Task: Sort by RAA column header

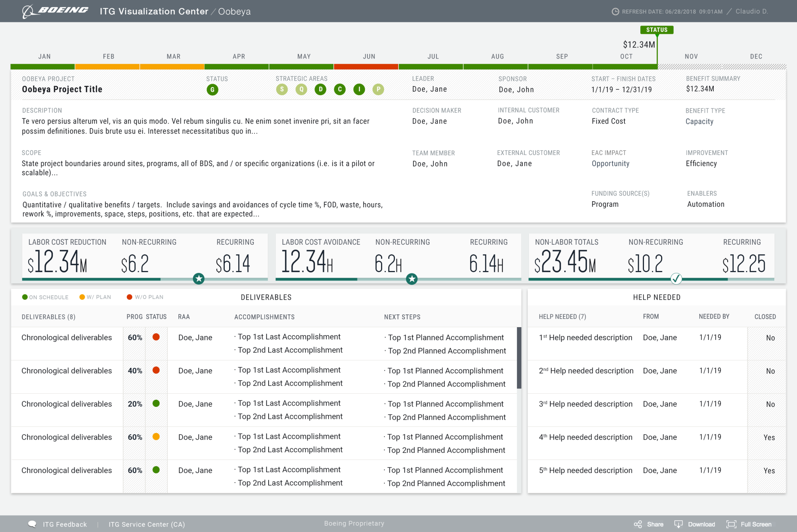Action: [x=184, y=317]
